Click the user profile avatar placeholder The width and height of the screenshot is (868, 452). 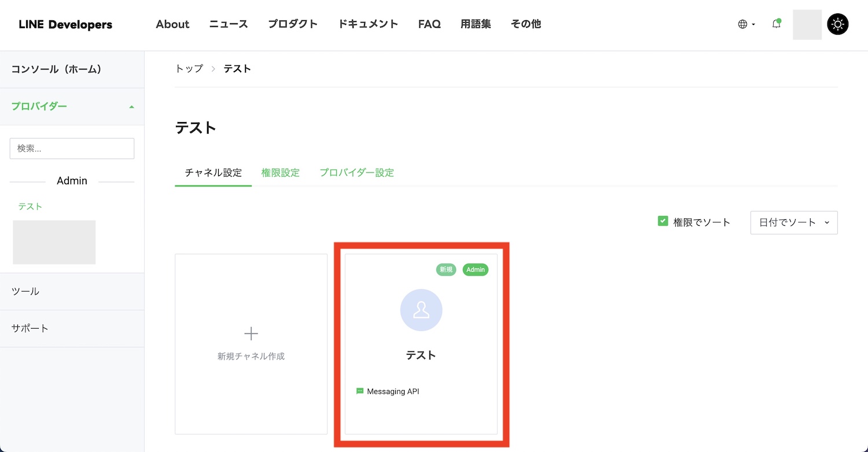click(807, 24)
